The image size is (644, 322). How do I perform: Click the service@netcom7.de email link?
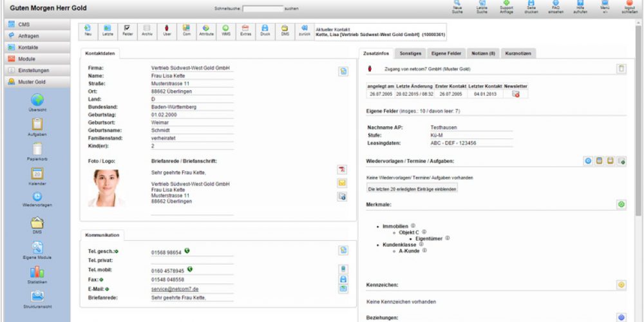tap(175, 290)
